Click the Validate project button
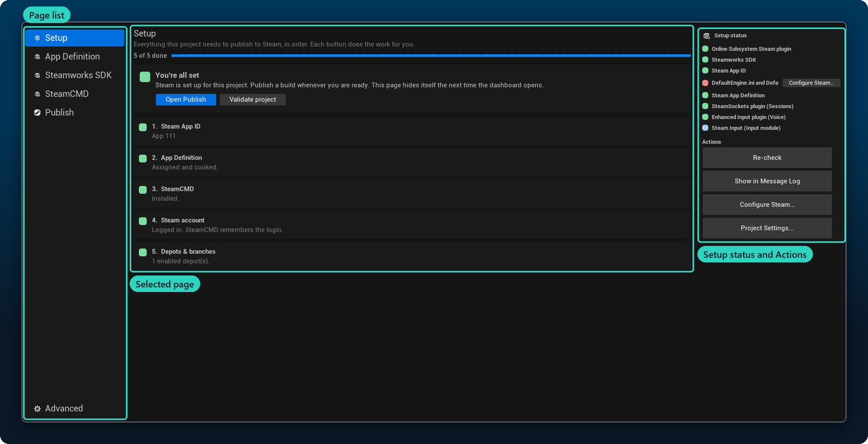 point(253,99)
